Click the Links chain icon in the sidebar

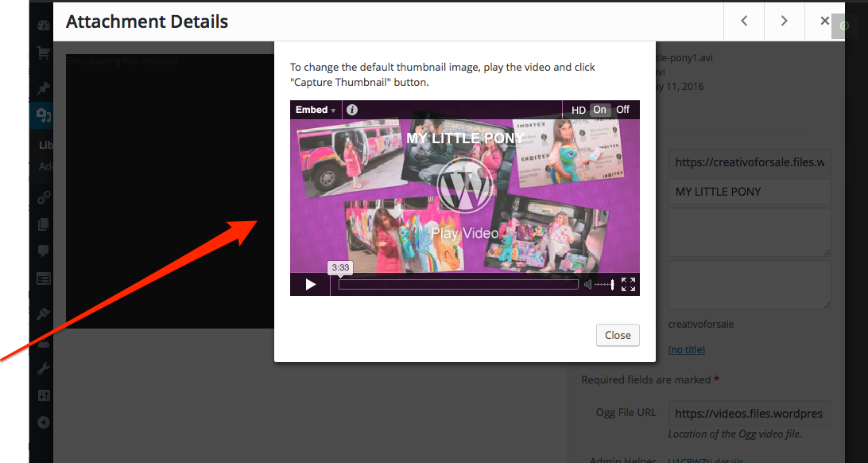point(44,197)
